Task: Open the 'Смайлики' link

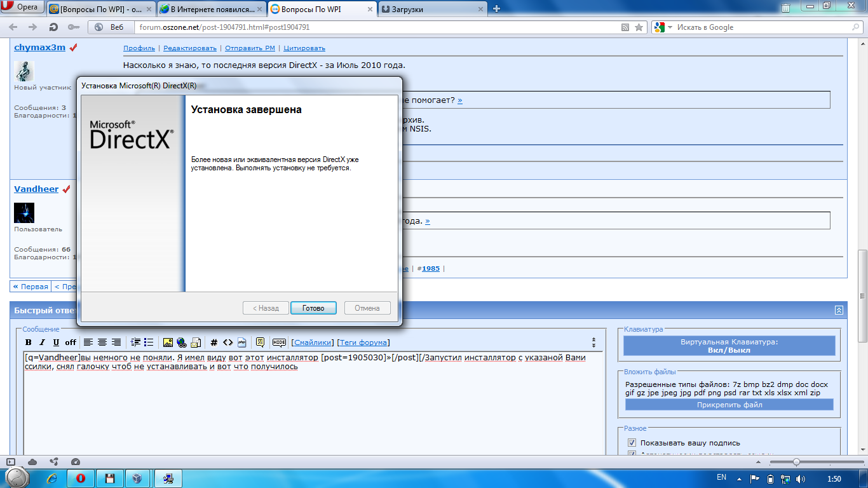Action: [x=312, y=342]
